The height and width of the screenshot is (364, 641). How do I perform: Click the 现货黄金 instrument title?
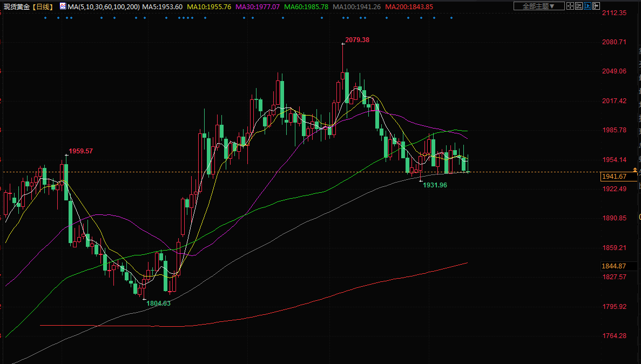tap(16, 6)
